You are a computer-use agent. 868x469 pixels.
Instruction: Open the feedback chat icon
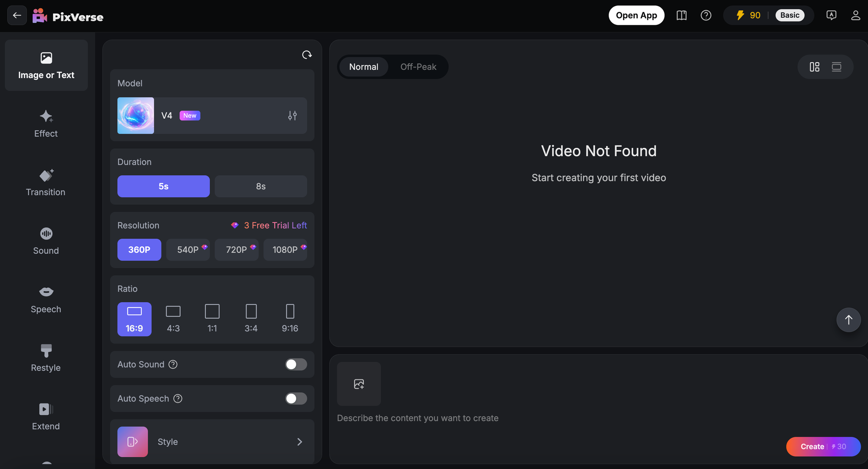[831, 16]
